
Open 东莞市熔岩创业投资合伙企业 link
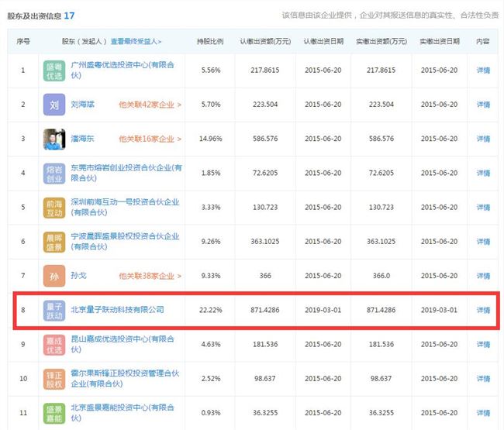[126, 173]
